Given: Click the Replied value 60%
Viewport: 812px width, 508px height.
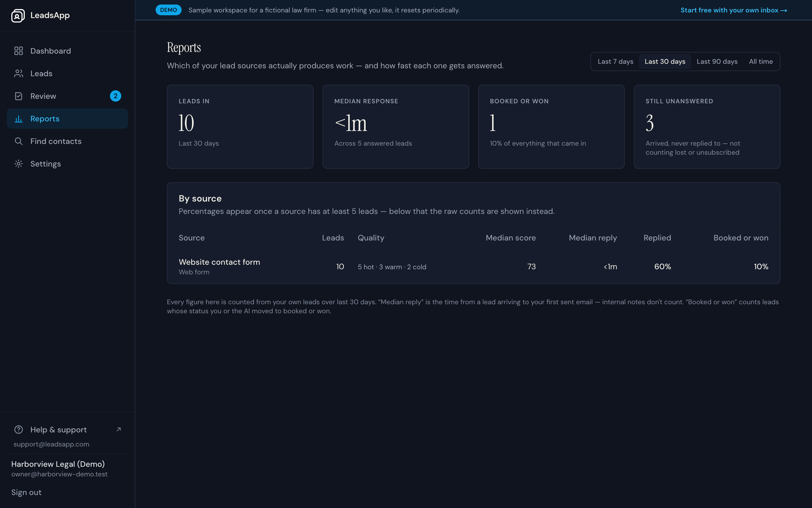Looking at the screenshot, I should 662,267.
